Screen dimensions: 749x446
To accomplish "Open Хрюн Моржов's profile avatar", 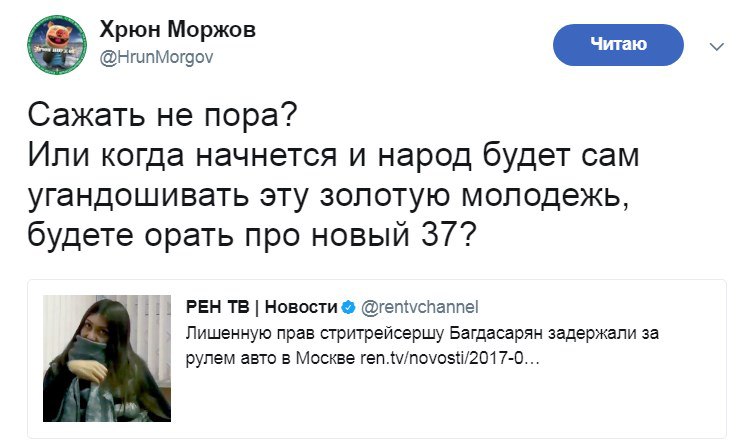I will [x=57, y=44].
